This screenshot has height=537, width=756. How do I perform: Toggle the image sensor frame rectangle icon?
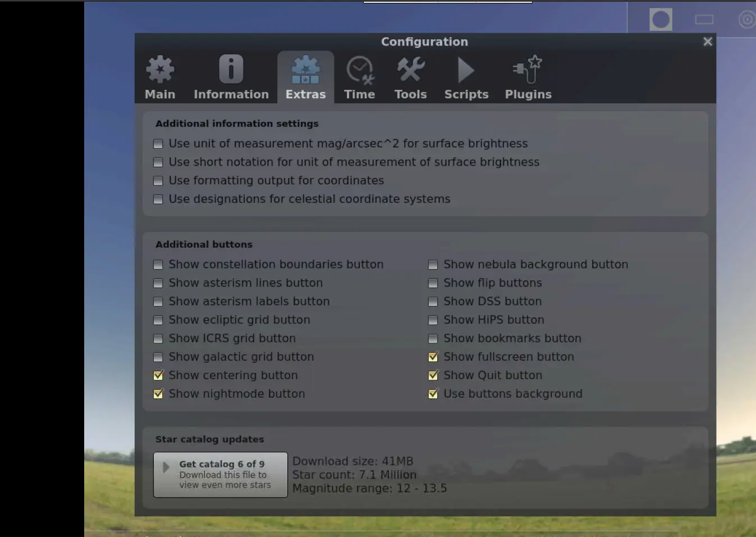tap(704, 20)
